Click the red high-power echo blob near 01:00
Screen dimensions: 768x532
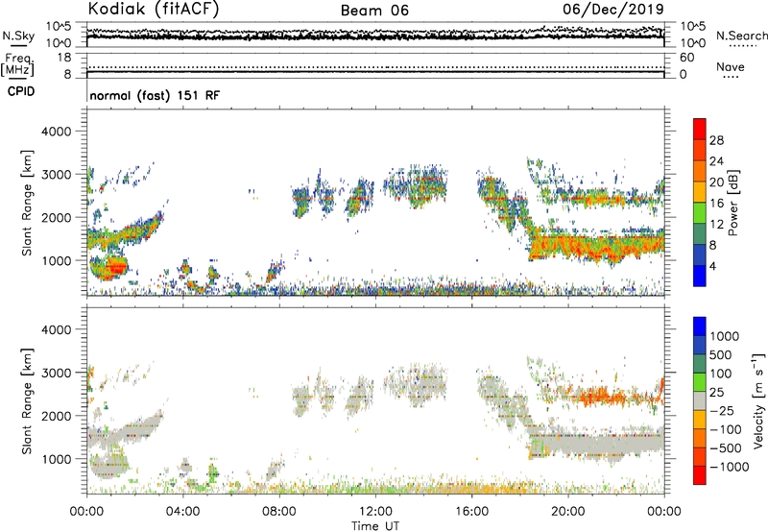[117, 268]
